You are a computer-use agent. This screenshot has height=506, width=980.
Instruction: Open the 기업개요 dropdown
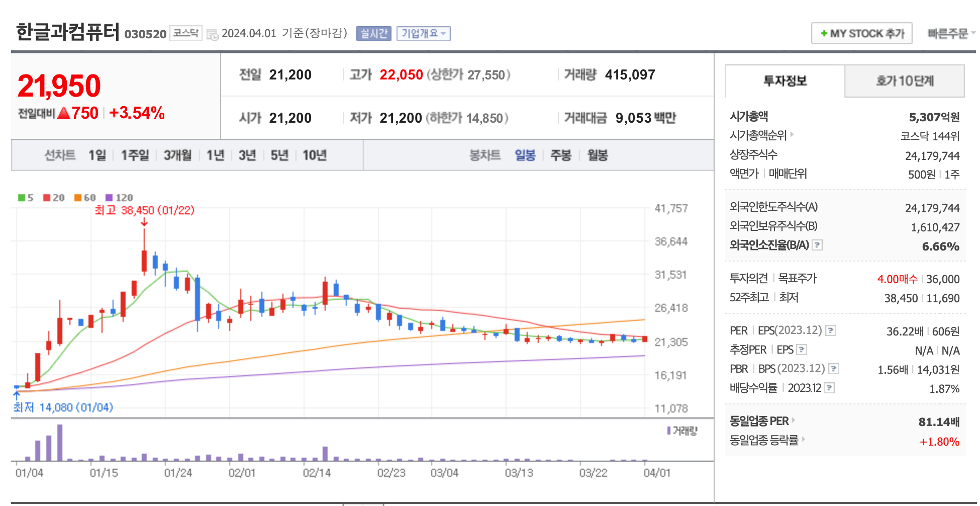click(x=424, y=33)
